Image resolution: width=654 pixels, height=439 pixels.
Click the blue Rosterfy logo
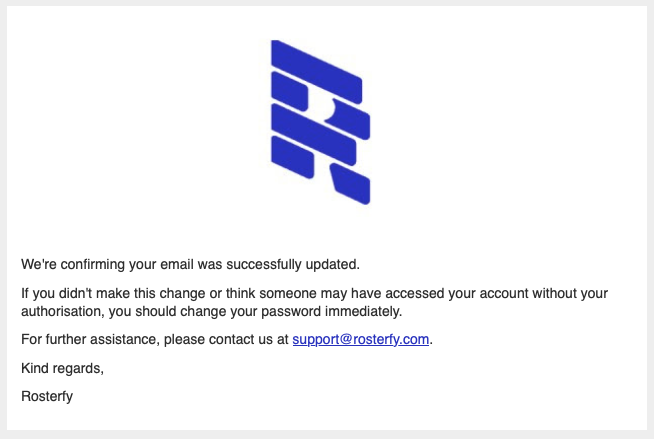click(x=320, y=122)
